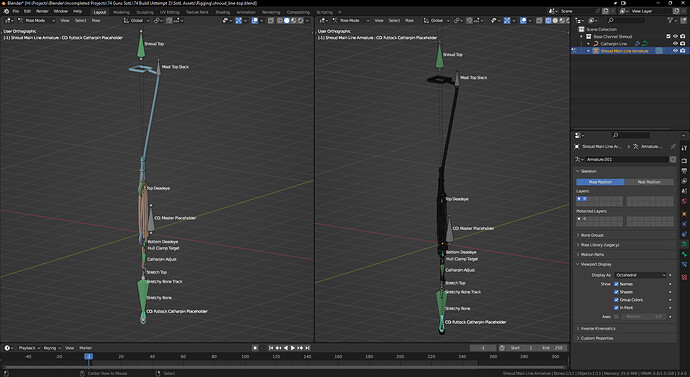
Task: Click the Catharpin Line modifier wrench icon
Action: pyautogui.click(x=637, y=44)
